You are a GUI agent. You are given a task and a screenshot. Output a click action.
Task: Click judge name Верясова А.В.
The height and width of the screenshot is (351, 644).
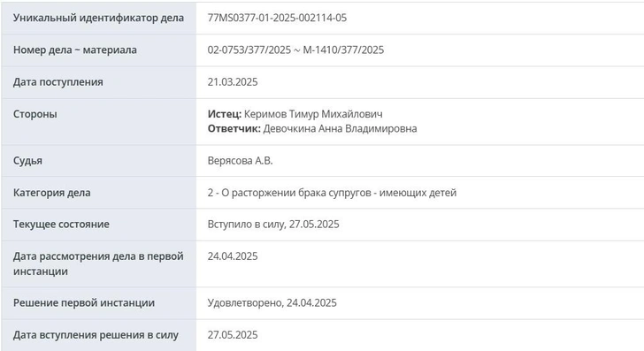(x=241, y=161)
